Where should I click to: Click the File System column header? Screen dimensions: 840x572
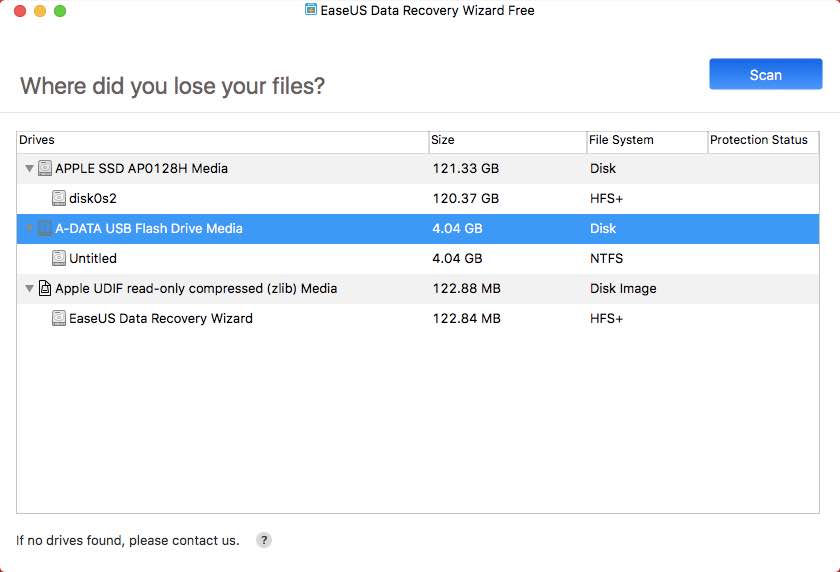pyautogui.click(x=646, y=140)
